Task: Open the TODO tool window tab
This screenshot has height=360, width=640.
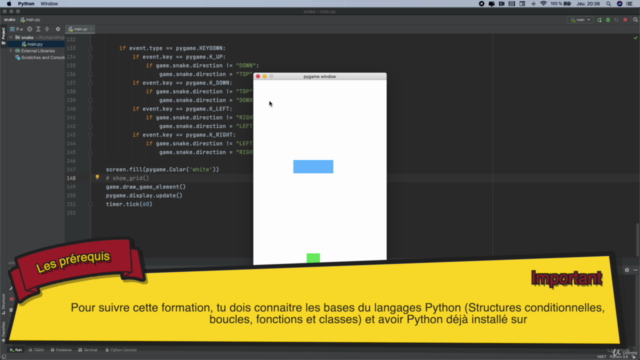Action: (36, 350)
